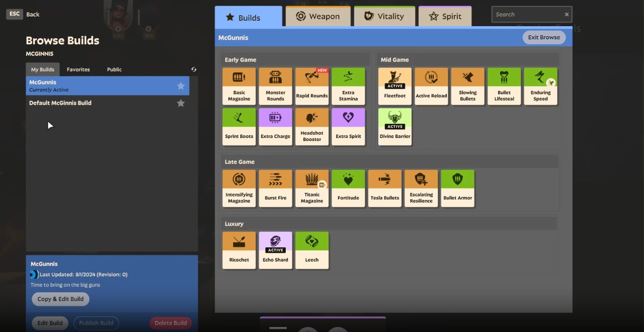This screenshot has height=332, width=644.
Task: Open the Favorites builds tab
Action: coord(78,70)
